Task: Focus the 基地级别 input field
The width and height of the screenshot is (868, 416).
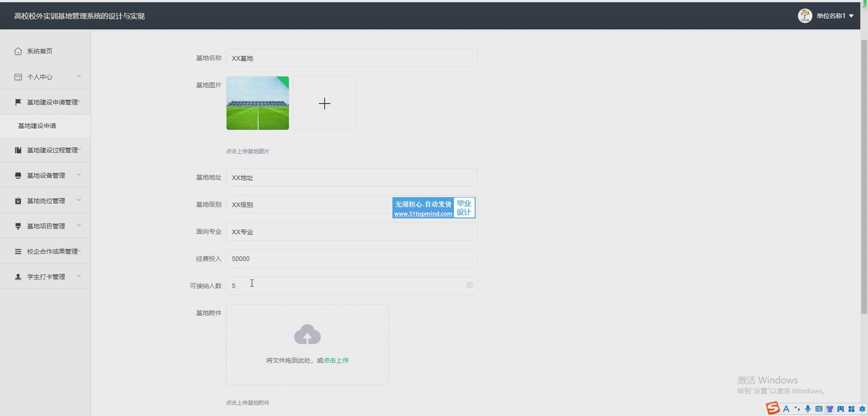Action: (x=352, y=204)
